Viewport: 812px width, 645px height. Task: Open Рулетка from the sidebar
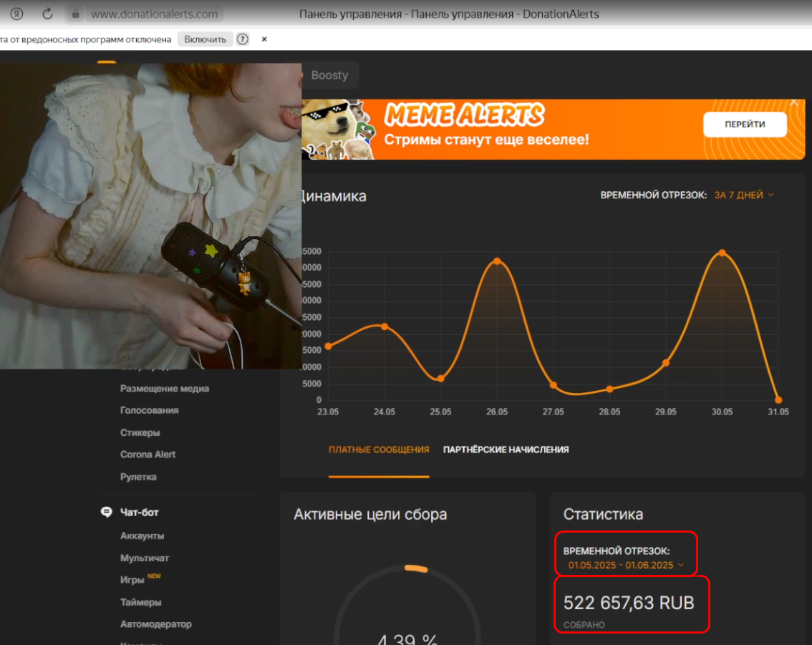click(x=138, y=477)
